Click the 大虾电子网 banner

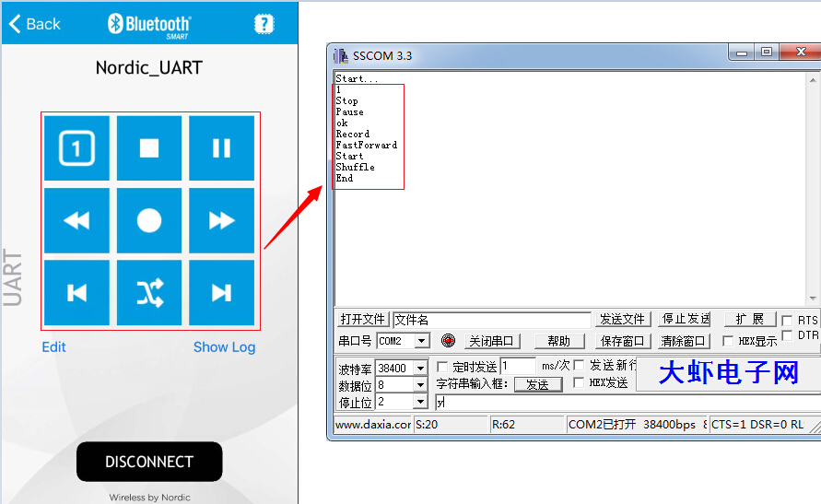728,372
